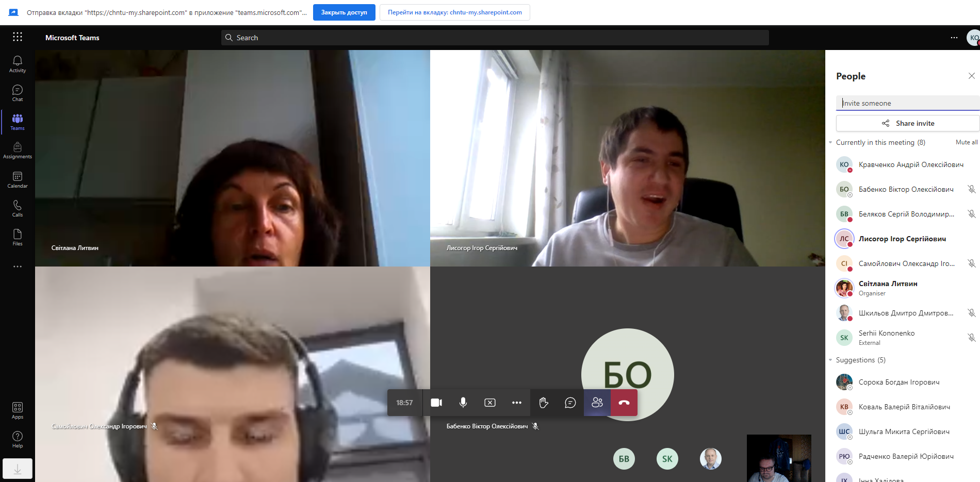Screen dimensions: 980x482
Task: Open Calendar in the left sidebar
Action: coord(17,179)
